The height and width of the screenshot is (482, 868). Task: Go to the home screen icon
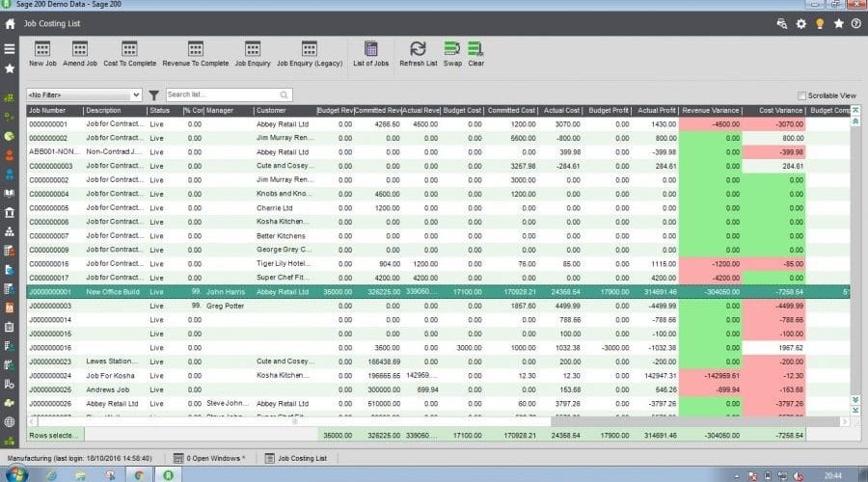(x=10, y=24)
